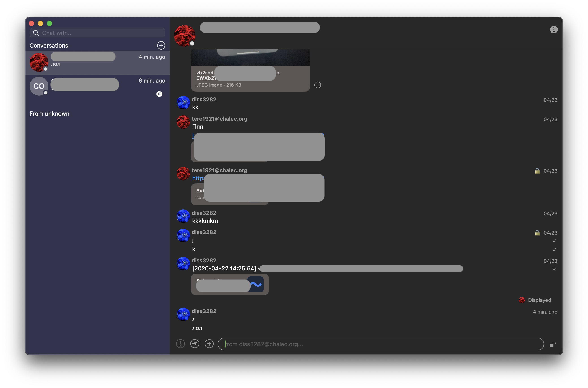Focus the "from diss3282@chalec.org..." message field
Screen dimensions: 588x388
[381, 344]
